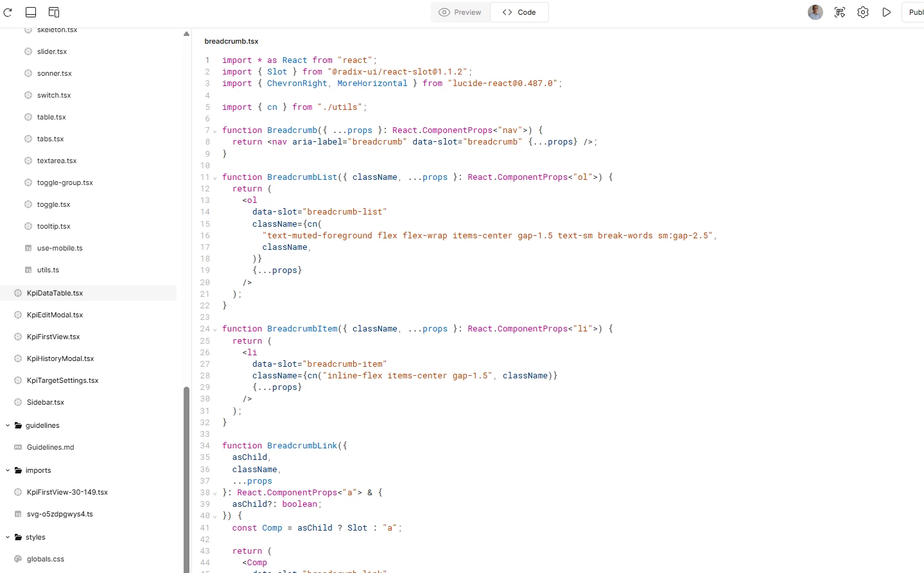Click the guidelines folder icon

tap(19, 425)
